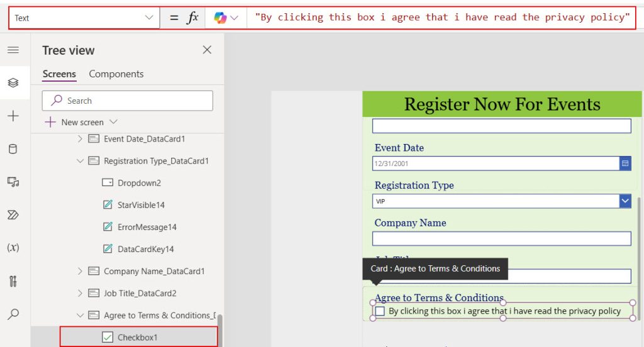Click the Company Name field label on form
The image size is (644, 347).
pos(410,223)
